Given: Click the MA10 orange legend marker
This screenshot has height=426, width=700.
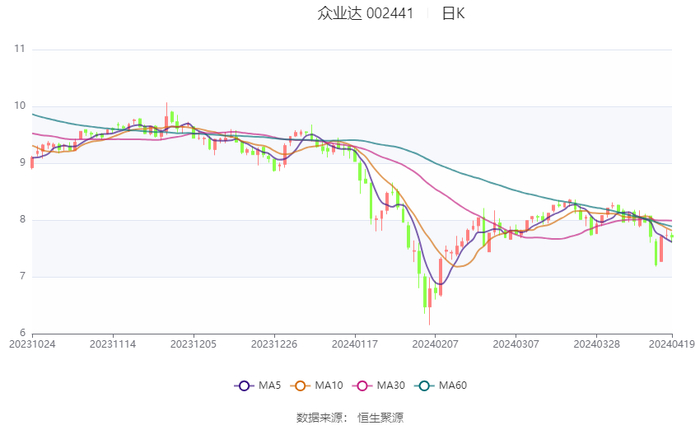Looking at the screenshot, I should 300,385.
